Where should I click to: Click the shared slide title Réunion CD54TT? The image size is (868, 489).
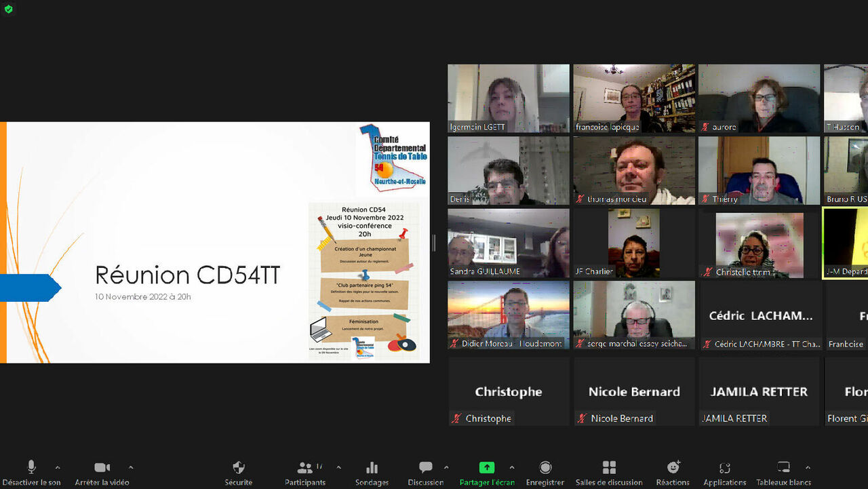click(187, 275)
